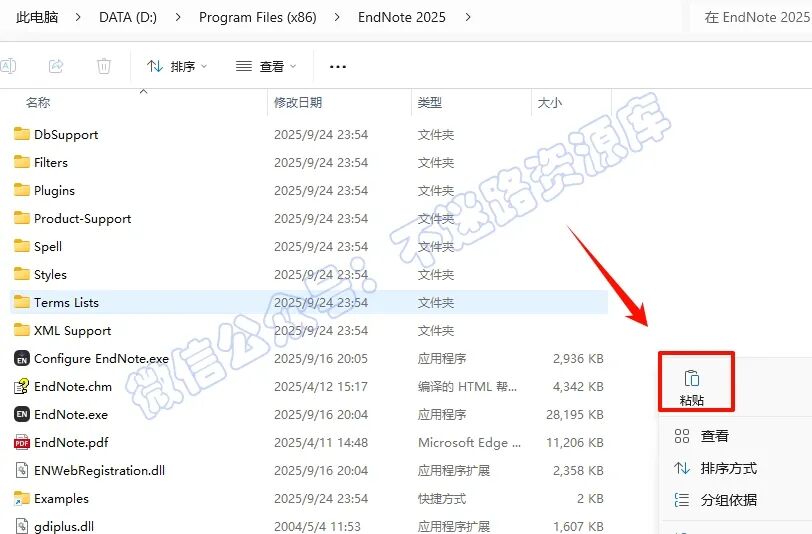Sort by Date modified (修改日期) column
Image resolution: width=812 pixels, height=534 pixels.
pyautogui.click(x=298, y=103)
